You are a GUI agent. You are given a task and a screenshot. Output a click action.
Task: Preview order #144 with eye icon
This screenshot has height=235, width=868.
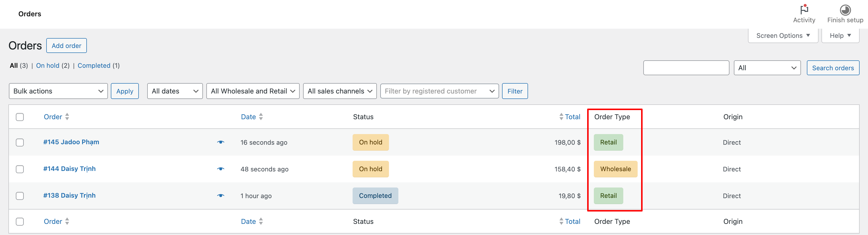pos(221,169)
